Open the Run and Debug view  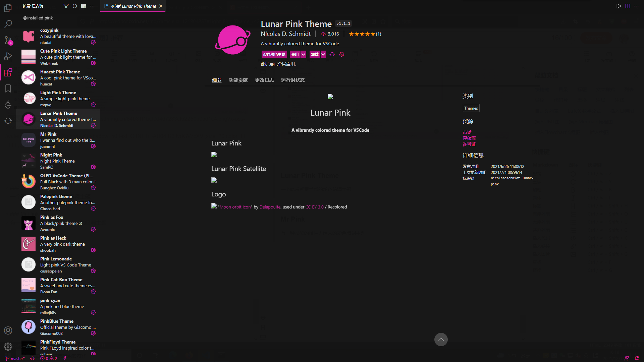(x=8, y=56)
